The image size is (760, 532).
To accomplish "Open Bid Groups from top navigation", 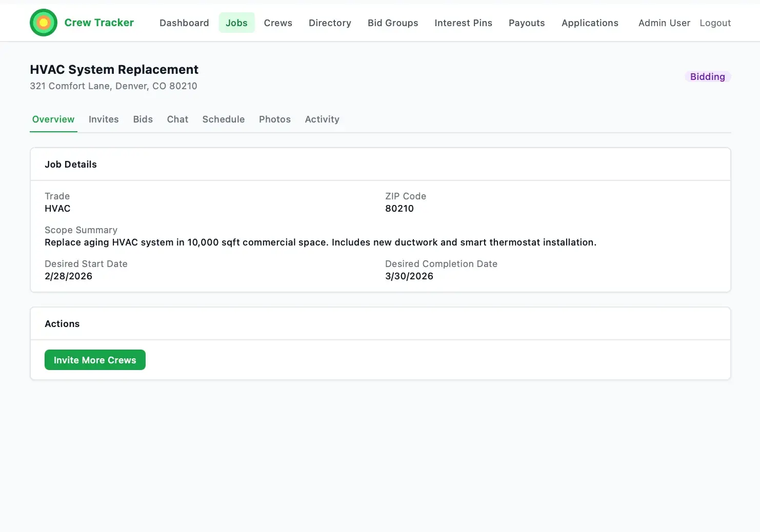I will coord(393,23).
